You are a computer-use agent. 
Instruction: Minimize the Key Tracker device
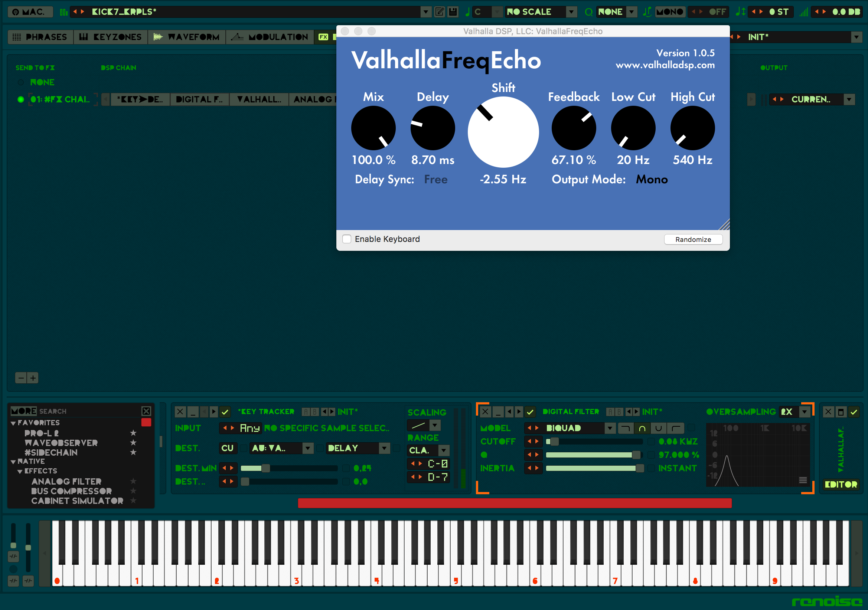[x=193, y=411]
